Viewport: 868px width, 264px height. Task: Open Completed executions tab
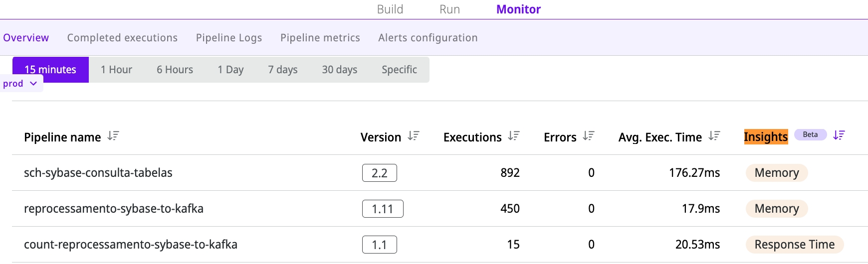click(122, 38)
